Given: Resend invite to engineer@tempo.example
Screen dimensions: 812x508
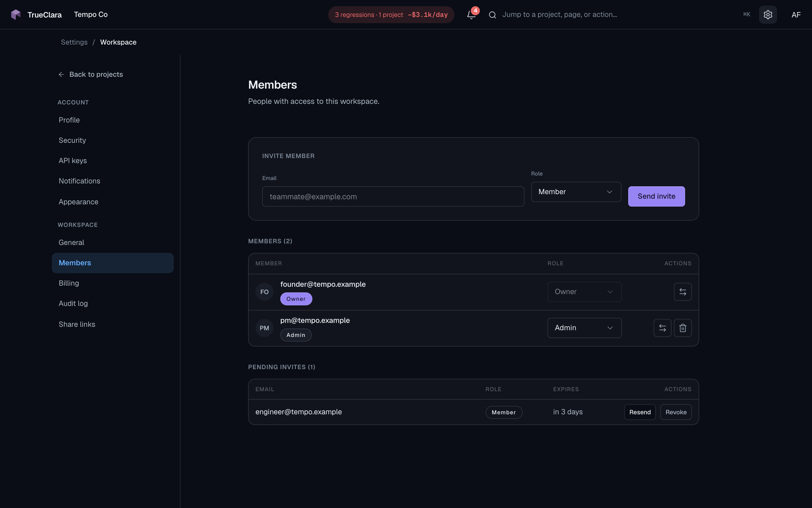Looking at the screenshot, I should [x=639, y=412].
